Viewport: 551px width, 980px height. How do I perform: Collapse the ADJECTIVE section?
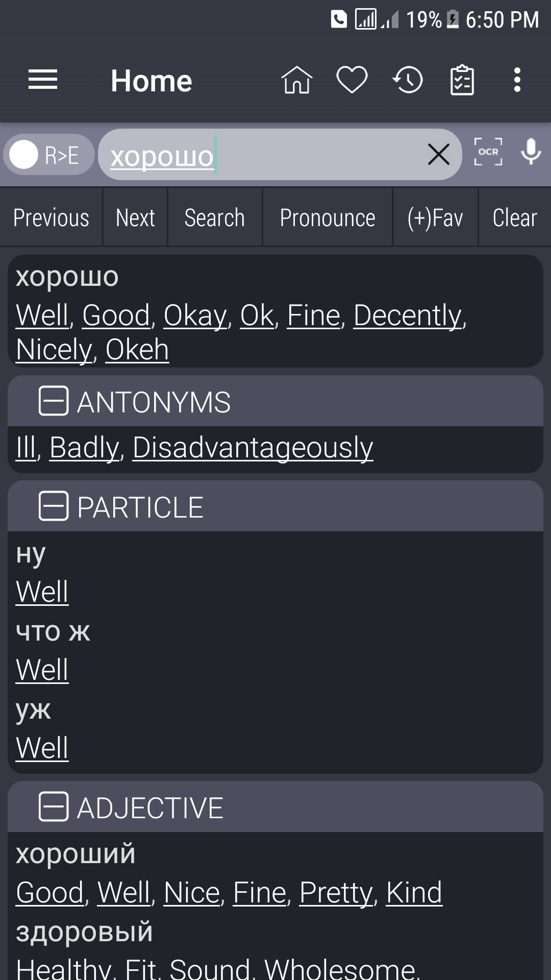54,807
